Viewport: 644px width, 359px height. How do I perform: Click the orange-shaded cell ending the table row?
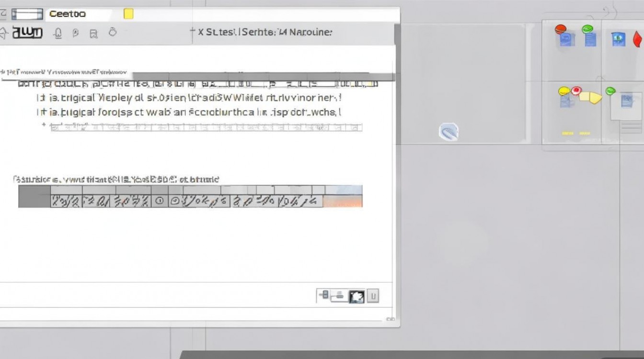click(343, 202)
